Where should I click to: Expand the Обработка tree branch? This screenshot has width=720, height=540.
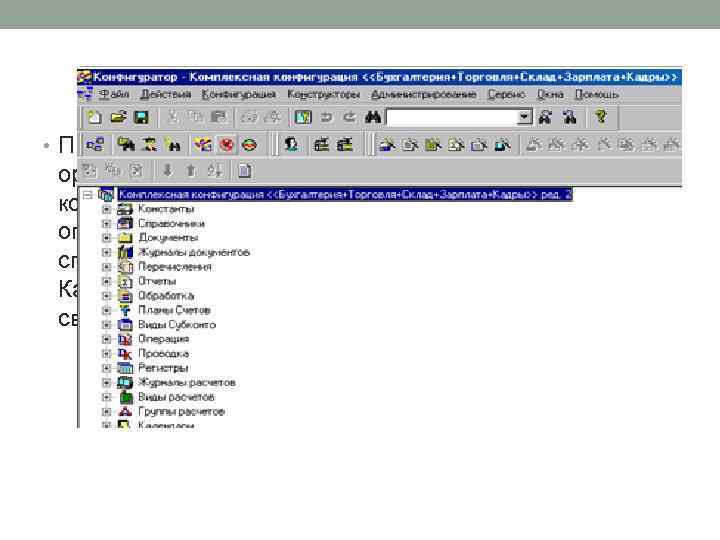[x=107, y=296]
